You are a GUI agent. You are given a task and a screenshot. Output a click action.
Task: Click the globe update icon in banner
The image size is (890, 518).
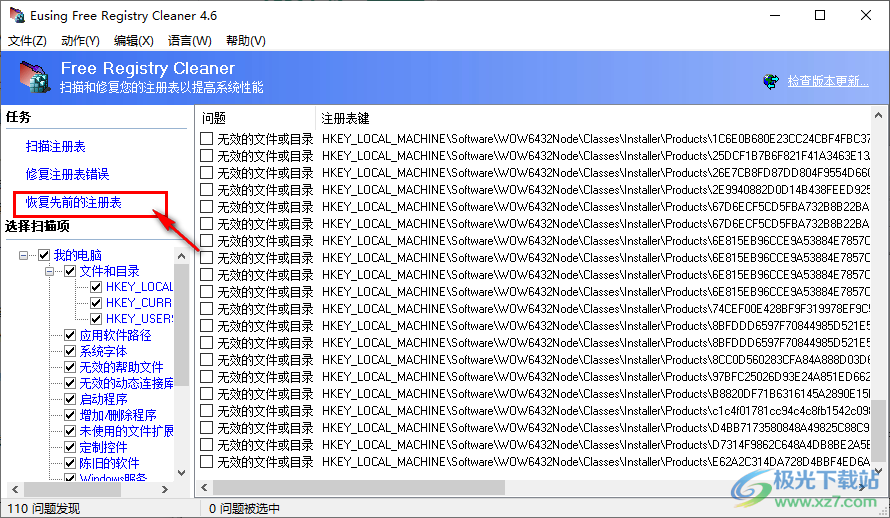coord(771,82)
